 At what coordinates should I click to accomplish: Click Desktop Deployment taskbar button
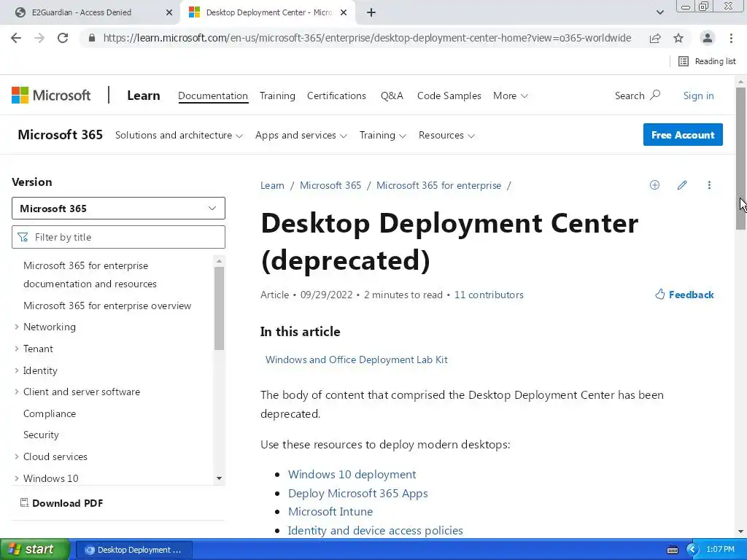pos(134,550)
